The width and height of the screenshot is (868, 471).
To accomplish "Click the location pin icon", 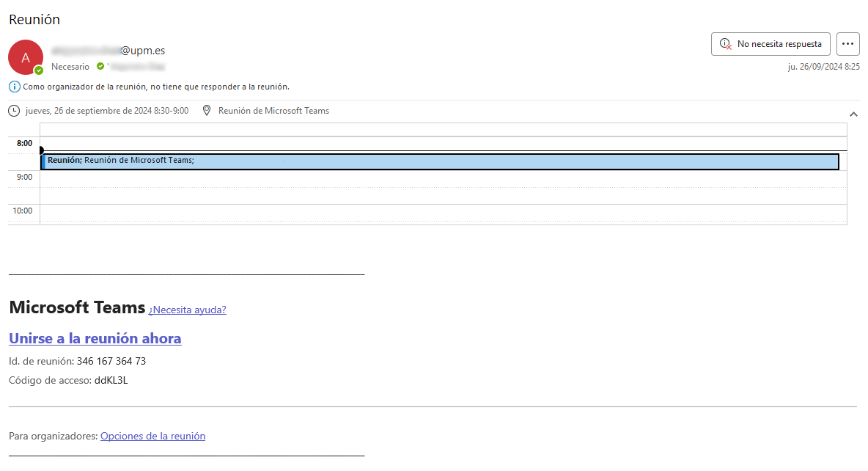I will tap(207, 111).
